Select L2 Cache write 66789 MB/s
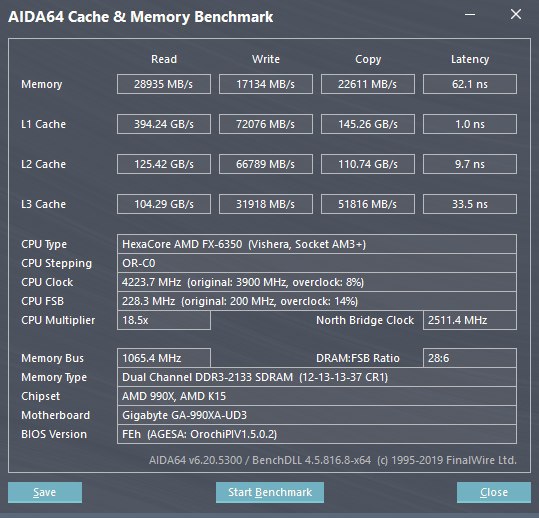 [x=266, y=164]
